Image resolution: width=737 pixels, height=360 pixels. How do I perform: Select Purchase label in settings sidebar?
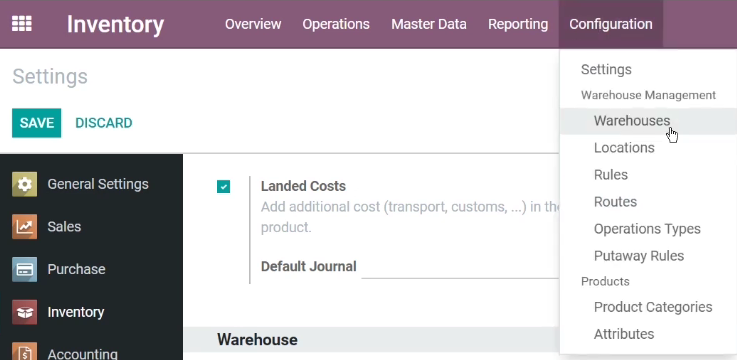tap(76, 269)
